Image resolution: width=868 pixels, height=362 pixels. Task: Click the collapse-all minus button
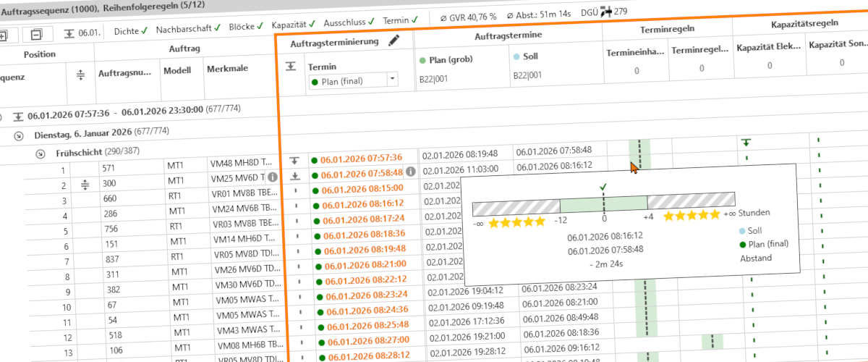[36, 35]
